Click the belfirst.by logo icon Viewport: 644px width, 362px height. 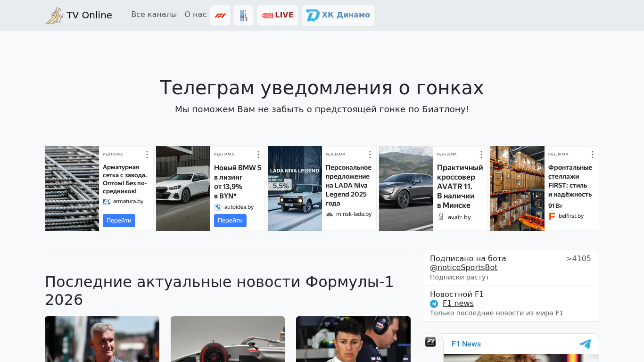pos(552,216)
